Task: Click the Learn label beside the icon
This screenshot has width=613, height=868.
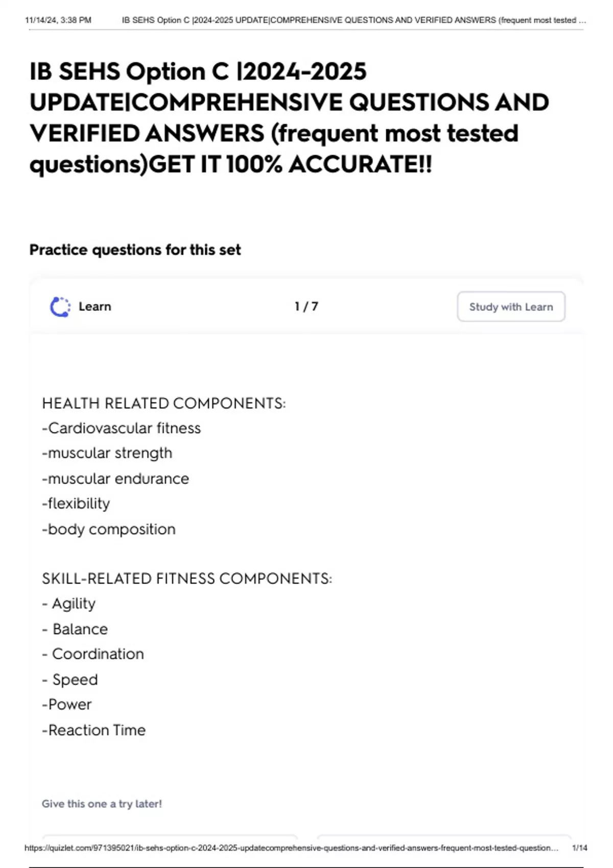Action: coord(95,306)
